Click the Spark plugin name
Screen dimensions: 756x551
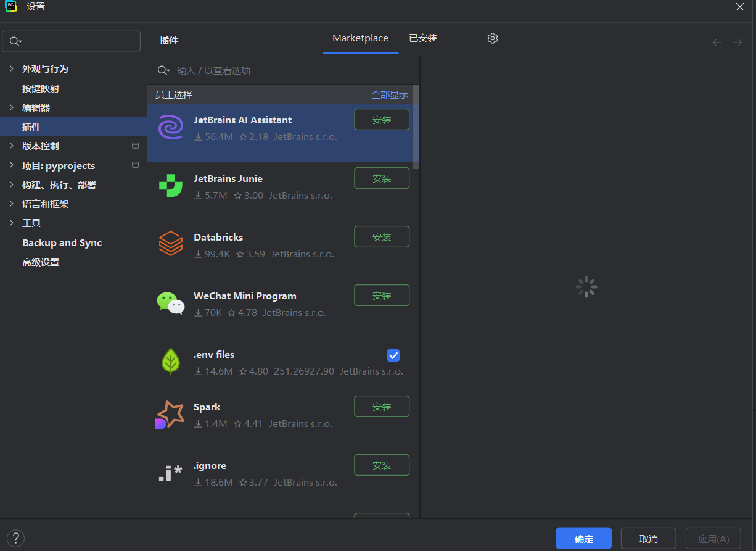[x=207, y=407]
